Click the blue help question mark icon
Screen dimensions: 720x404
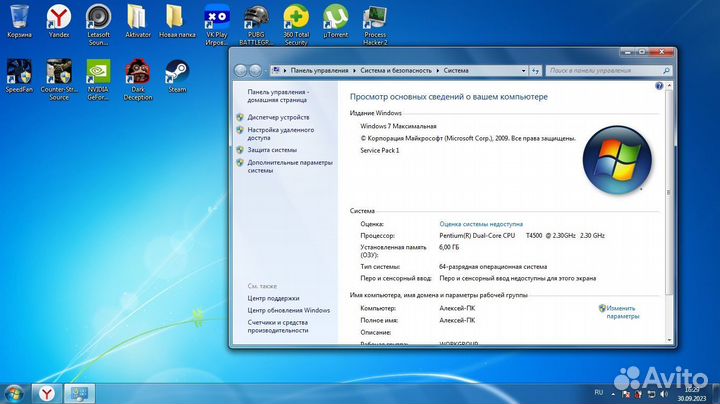click(659, 86)
